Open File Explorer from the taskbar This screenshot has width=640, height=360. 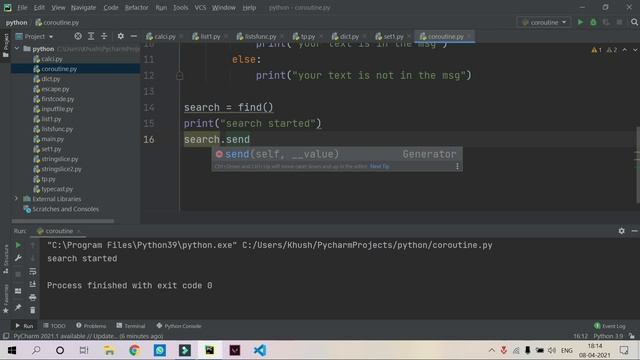(109, 350)
